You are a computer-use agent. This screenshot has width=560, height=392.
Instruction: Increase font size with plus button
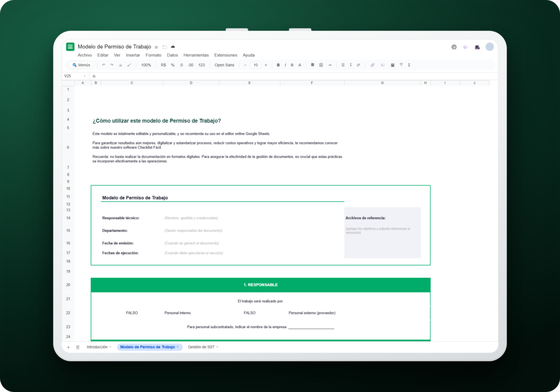click(266, 65)
